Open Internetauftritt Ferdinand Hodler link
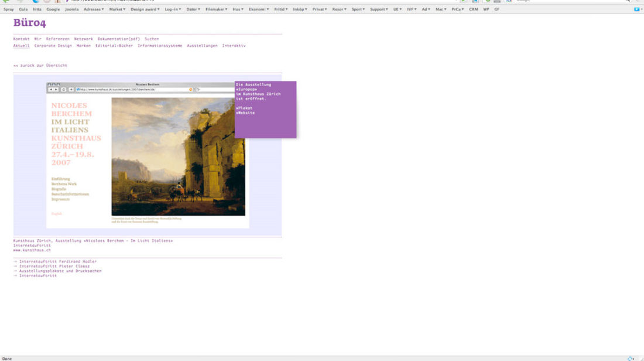 [x=55, y=261]
